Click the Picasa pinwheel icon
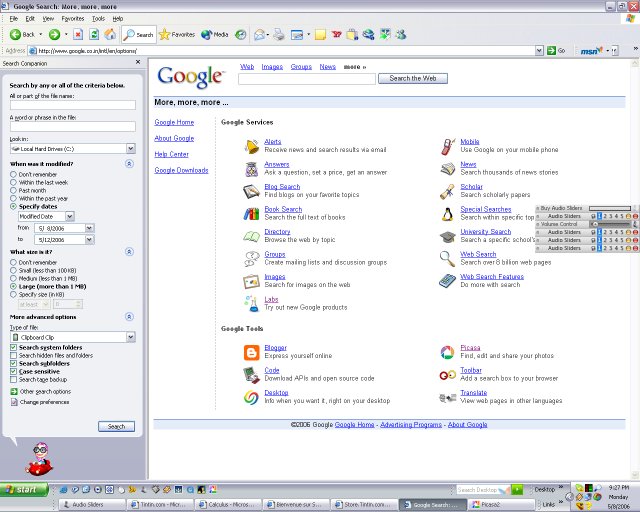Screen dimensions: 640x512 [x=447, y=352]
